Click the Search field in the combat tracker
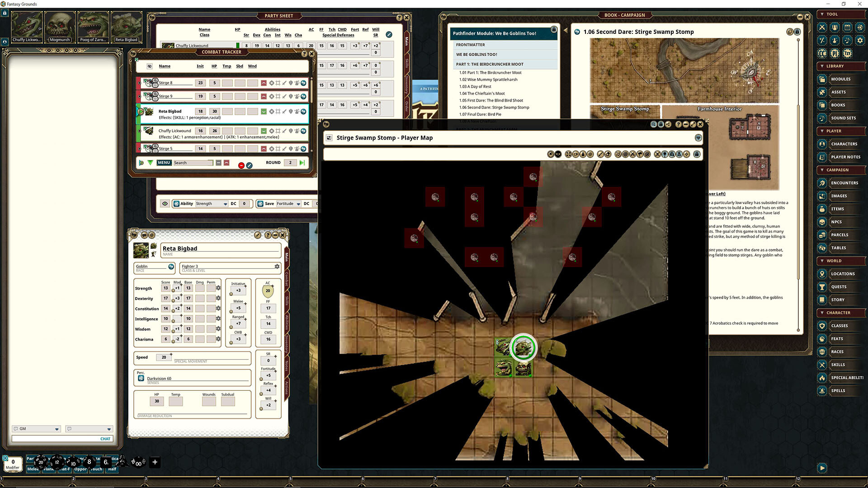 193,163
